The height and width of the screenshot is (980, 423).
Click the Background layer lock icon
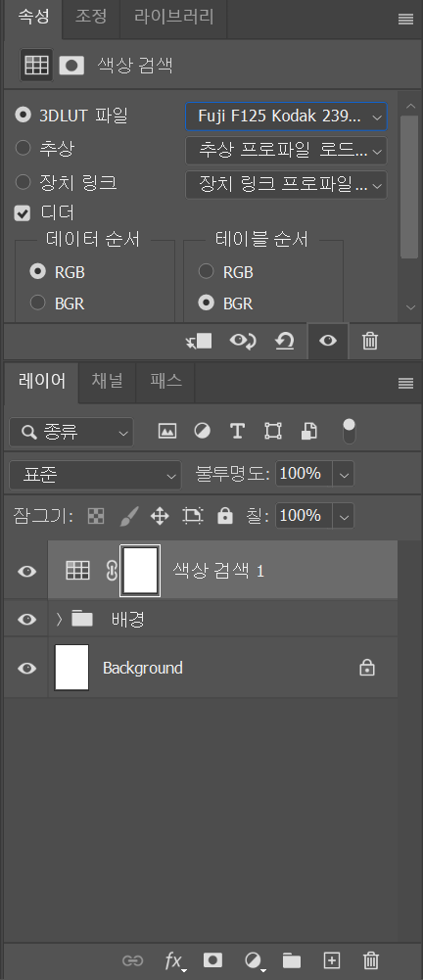tap(367, 668)
